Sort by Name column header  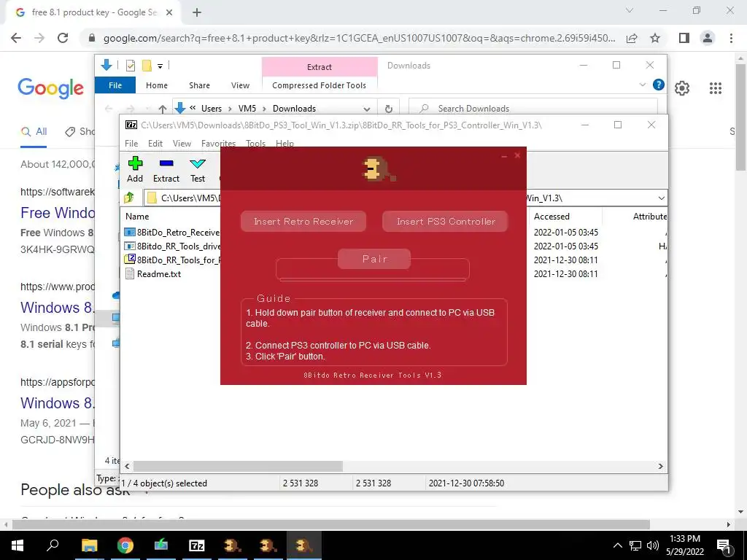(x=137, y=216)
